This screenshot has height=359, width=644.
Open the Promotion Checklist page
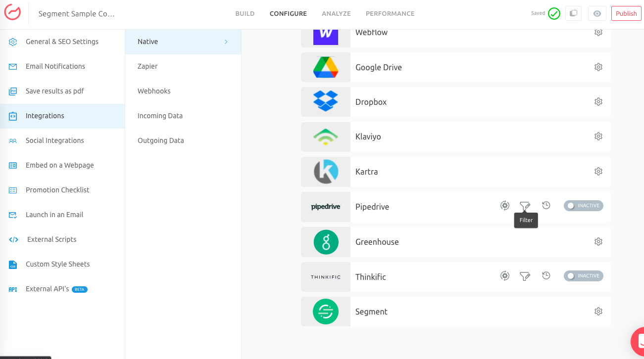(x=62, y=190)
